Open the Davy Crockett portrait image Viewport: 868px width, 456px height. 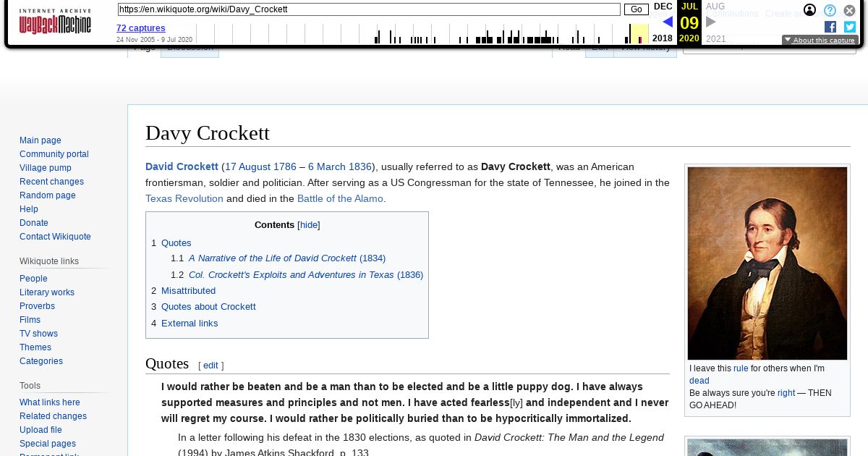tap(767, 263)
